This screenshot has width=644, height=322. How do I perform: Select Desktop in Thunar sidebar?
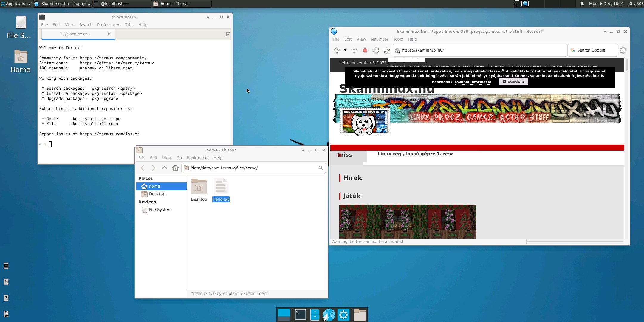pyautogui.click(x=161, y=194)
